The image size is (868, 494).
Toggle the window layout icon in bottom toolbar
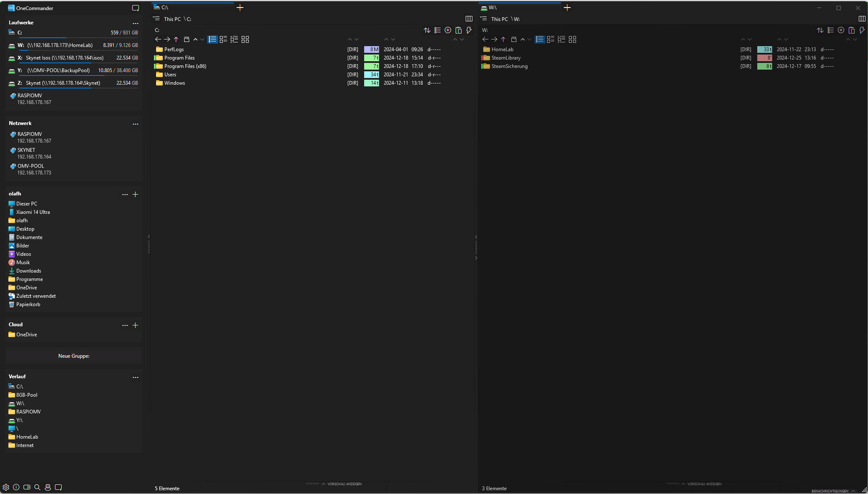click(x=27, y=487)
